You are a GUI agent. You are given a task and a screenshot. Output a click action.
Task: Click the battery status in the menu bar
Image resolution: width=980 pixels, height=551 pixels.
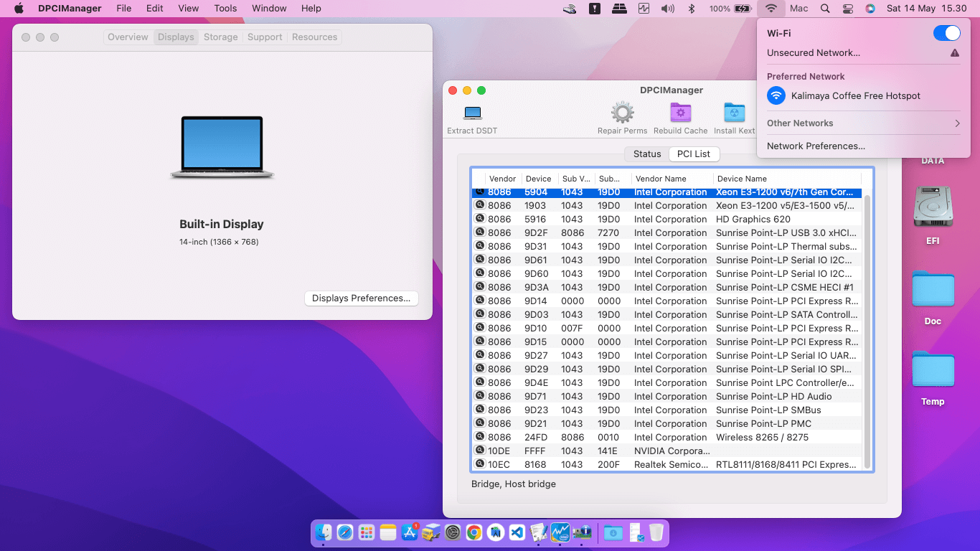[x=729, y=9]
